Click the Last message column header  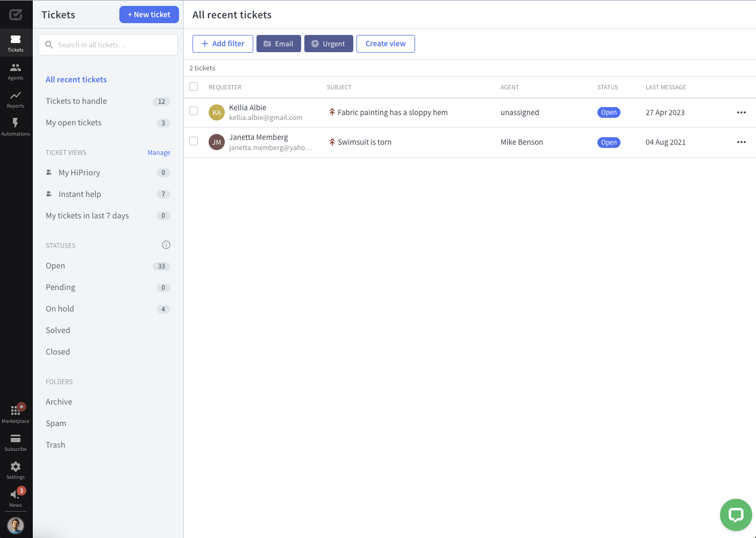coord(666,87)
